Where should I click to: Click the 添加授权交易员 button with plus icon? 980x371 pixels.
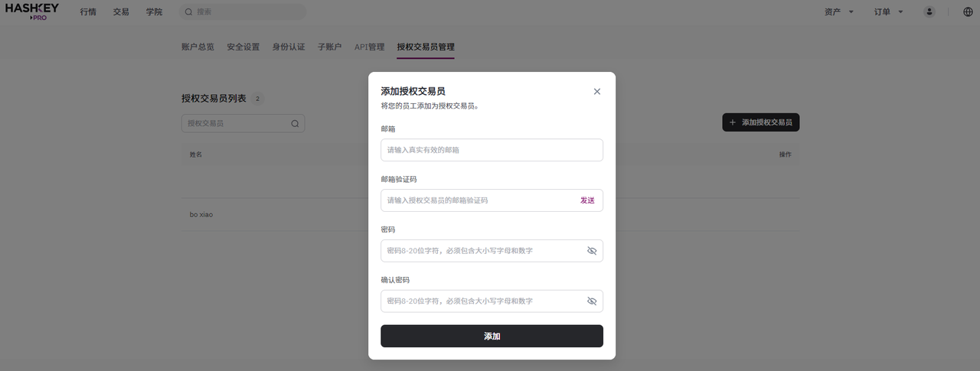tap(760, 122)
